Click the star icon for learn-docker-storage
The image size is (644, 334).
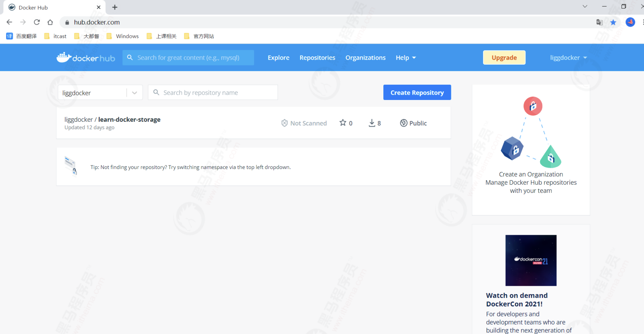point(343,123)
